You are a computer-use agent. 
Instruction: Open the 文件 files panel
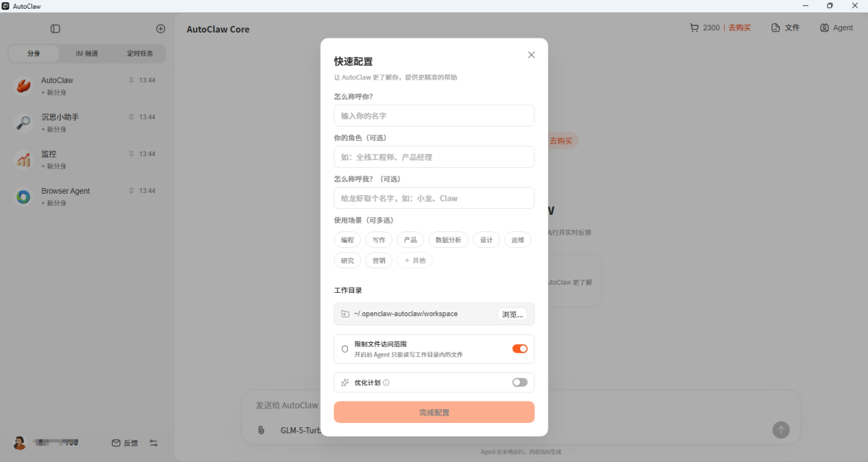click(x=785, y=28)
